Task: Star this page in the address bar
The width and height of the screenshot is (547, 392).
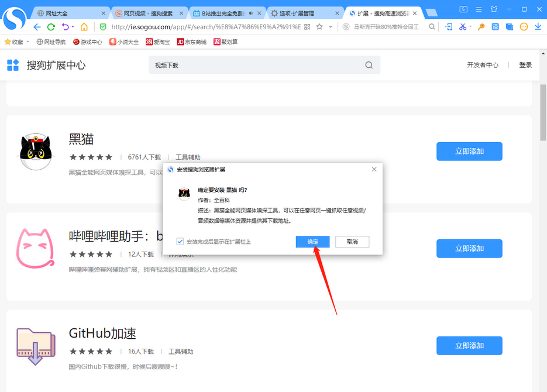Action: click(x=319, y=27)
